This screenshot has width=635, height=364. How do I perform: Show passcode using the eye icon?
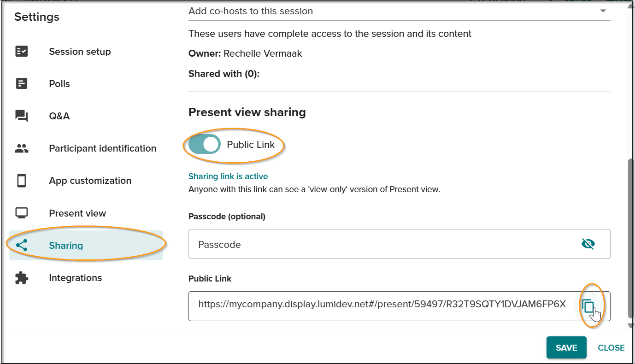[x=588, y=244]
